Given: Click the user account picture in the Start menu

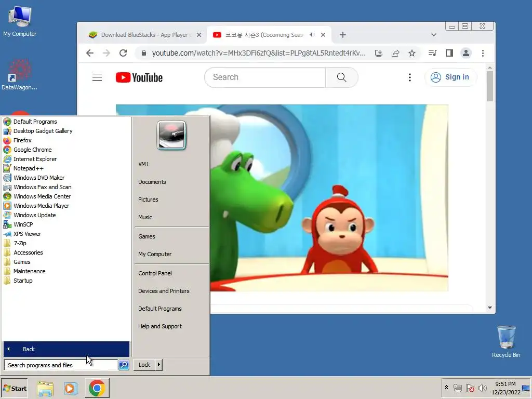Looking at the screenshot, I should pos(171,135).
